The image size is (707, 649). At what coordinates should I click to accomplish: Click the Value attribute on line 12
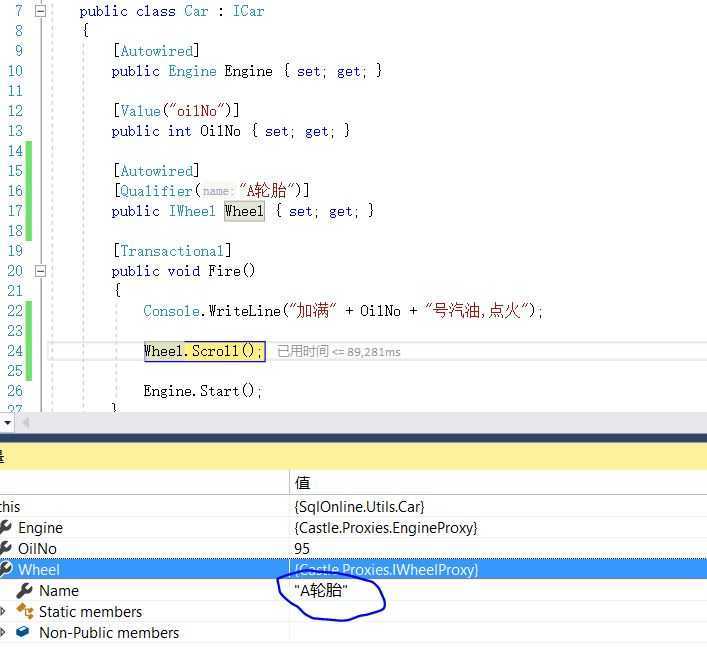[140, 110]
